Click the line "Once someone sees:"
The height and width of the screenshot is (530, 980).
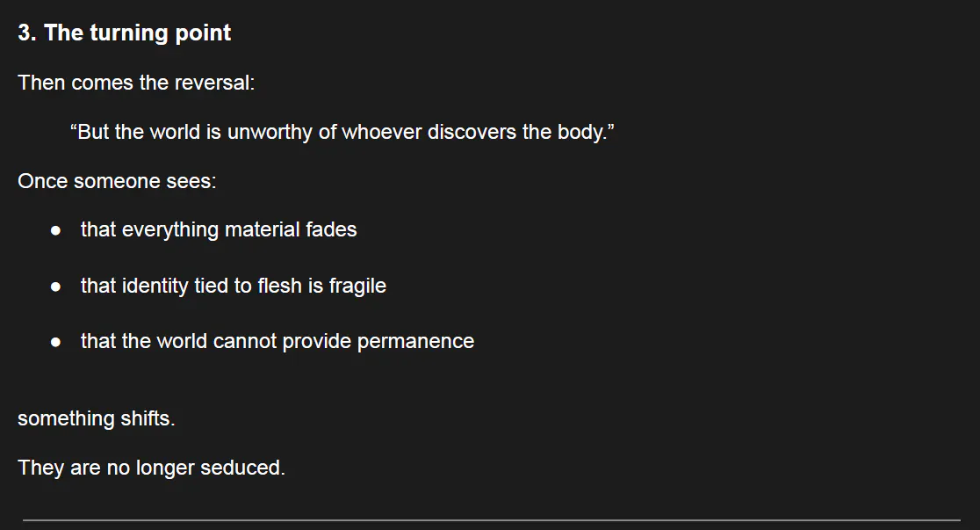pos(117,182)
